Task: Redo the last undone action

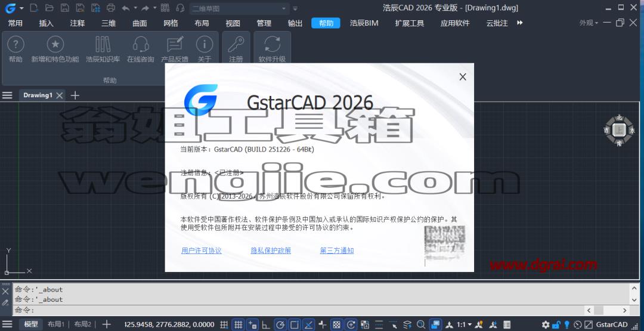Action: (144, 8)
